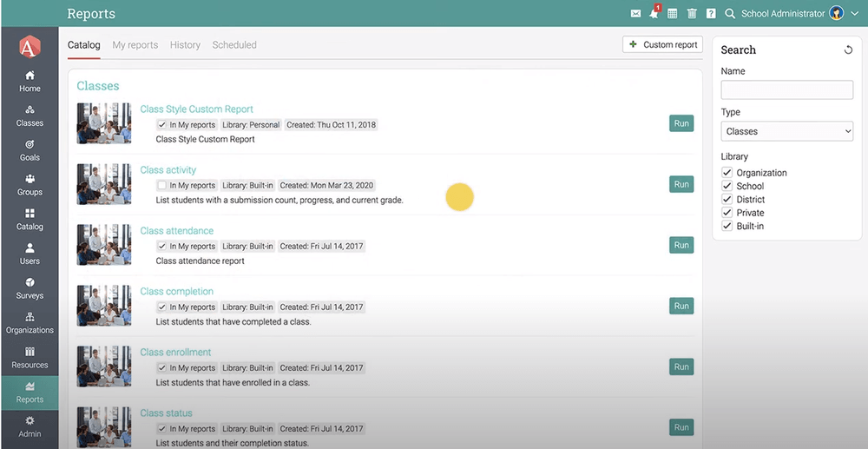Viewport: 868px width, 449px height.
Task: Go to Surveys in the sidebar
Action: [30, 287]
